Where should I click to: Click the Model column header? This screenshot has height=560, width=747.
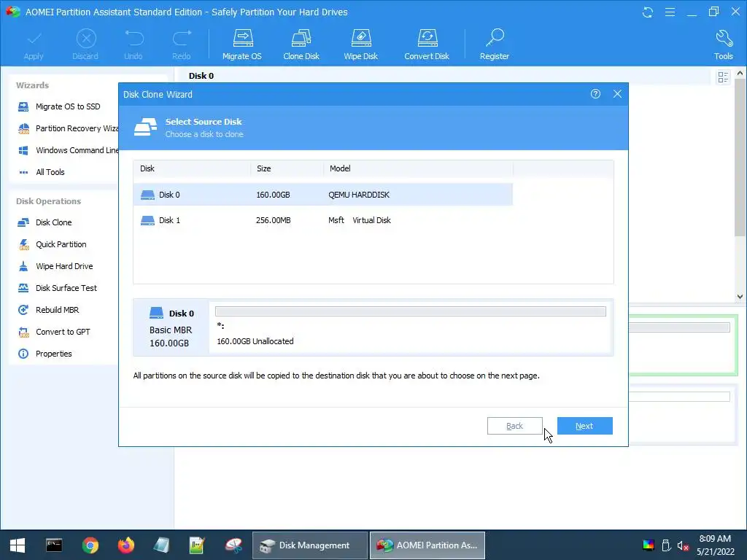click(418, 168)
